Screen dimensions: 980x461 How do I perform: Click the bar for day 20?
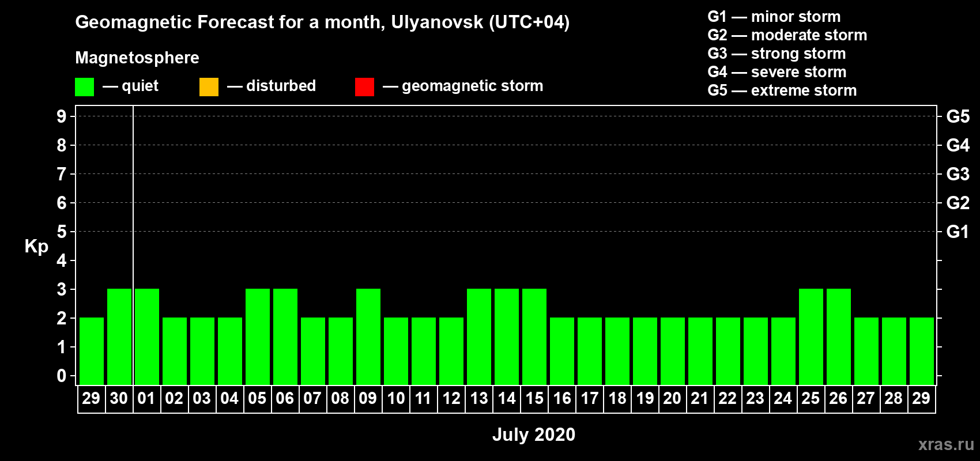point(673,351)
